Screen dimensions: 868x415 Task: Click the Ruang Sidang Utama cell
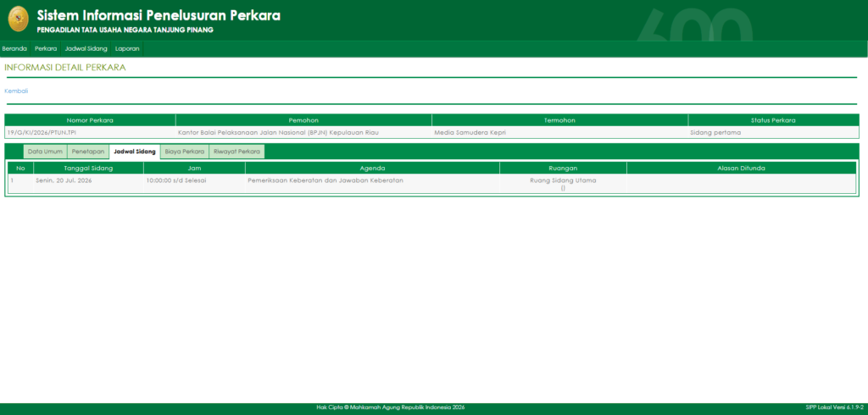coord(563,184)
